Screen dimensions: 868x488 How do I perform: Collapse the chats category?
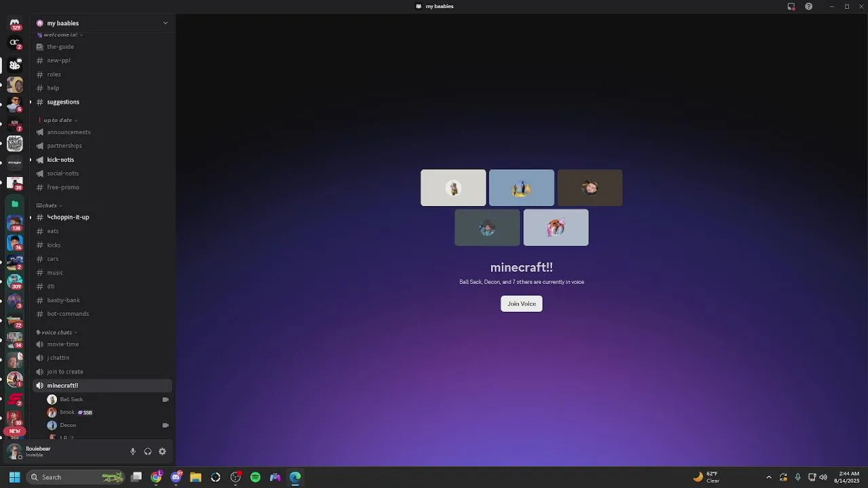click(x=49, y=205)
